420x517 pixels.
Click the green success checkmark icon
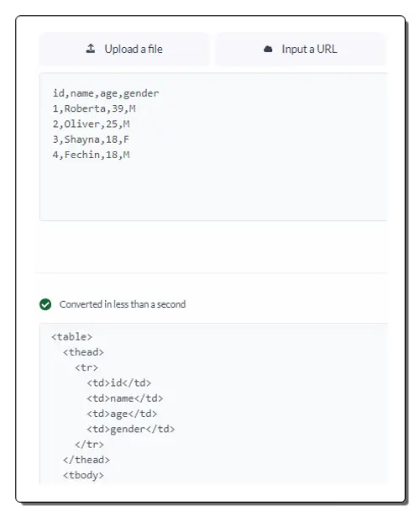click(45, 304)
